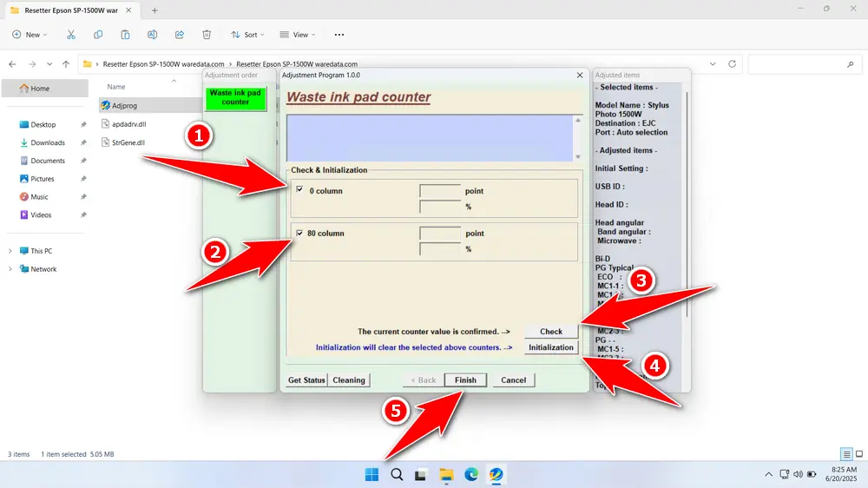Click the Copy icon in Explorer toolbar

pyautogui.click(x=98, y=35)
